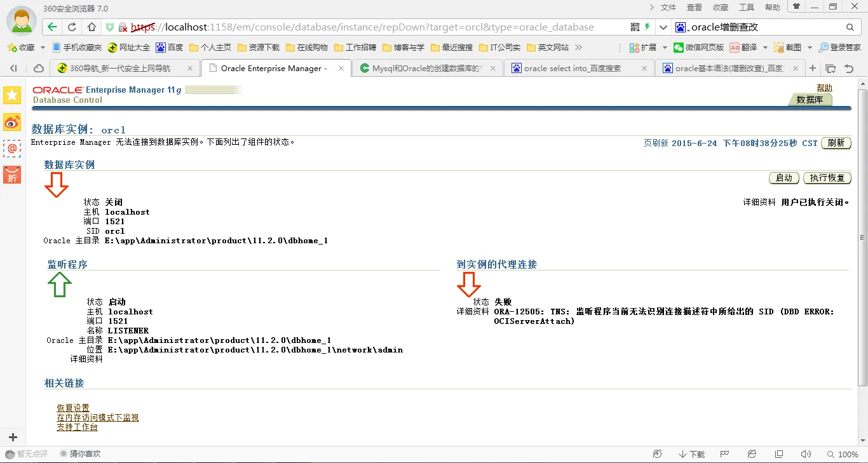Reload the page with the refresh icon
The height and width of the screenshot is (463, 868).
[x=72, y=27]
